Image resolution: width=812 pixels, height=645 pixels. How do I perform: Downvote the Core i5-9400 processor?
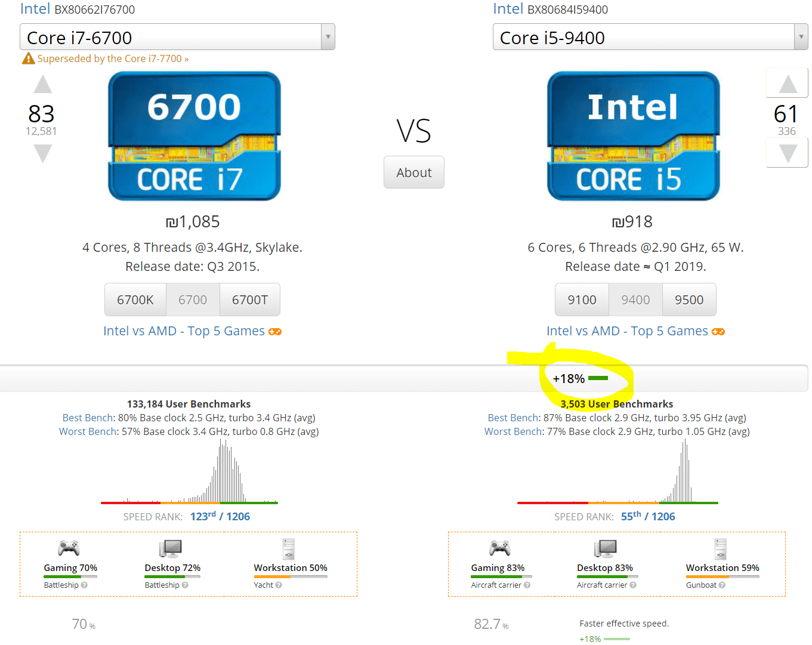(788, 153)
